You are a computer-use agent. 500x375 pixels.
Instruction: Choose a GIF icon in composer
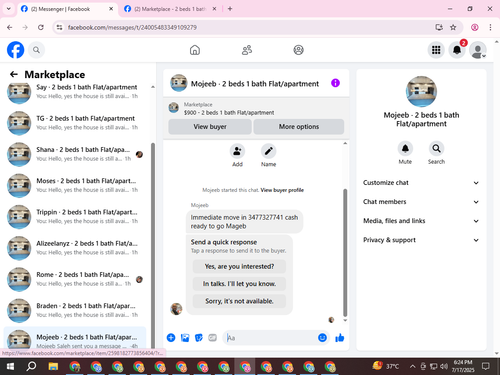[x=212, y=338]
